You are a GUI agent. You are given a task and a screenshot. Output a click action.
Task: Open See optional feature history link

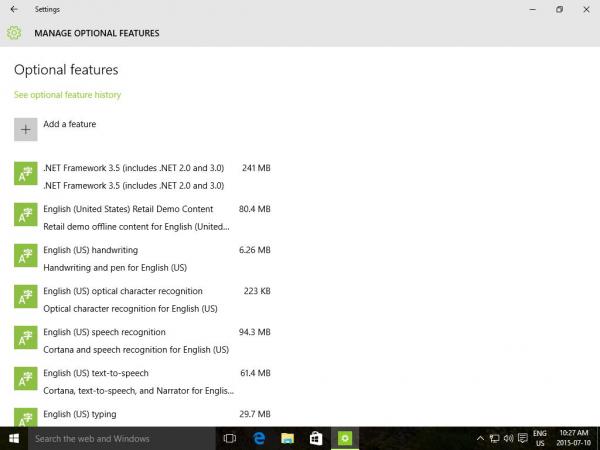pos(67,95)
